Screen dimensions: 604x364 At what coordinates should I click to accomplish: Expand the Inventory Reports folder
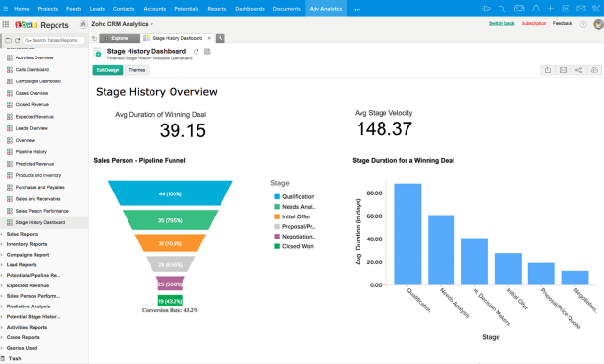(26, 244)
